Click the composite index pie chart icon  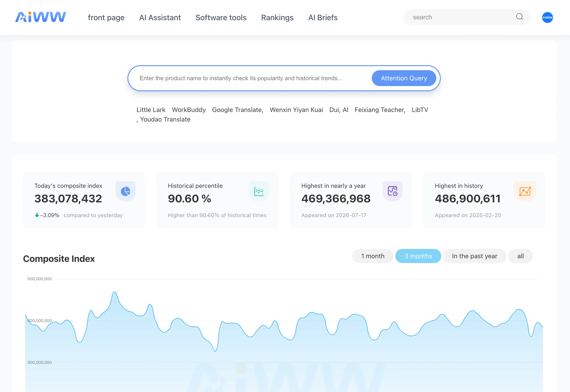point(126,191)
